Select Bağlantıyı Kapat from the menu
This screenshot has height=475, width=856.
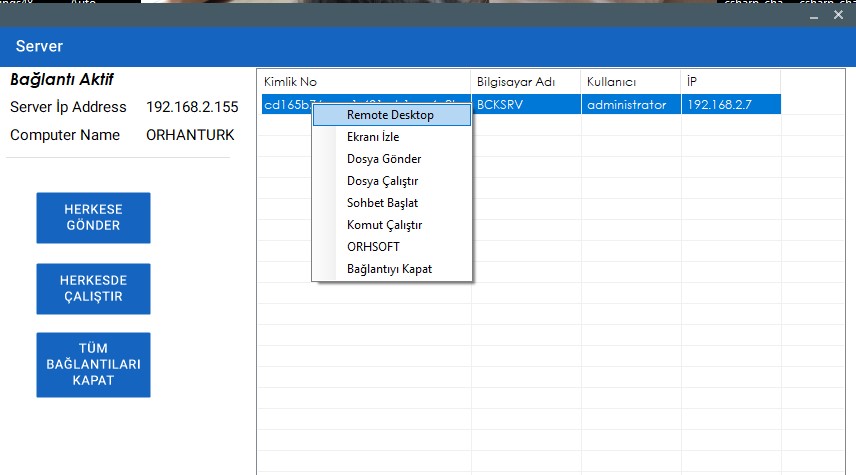[391, 269]
